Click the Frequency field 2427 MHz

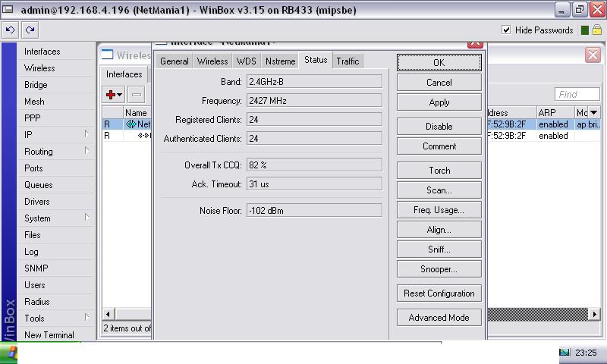314,101
